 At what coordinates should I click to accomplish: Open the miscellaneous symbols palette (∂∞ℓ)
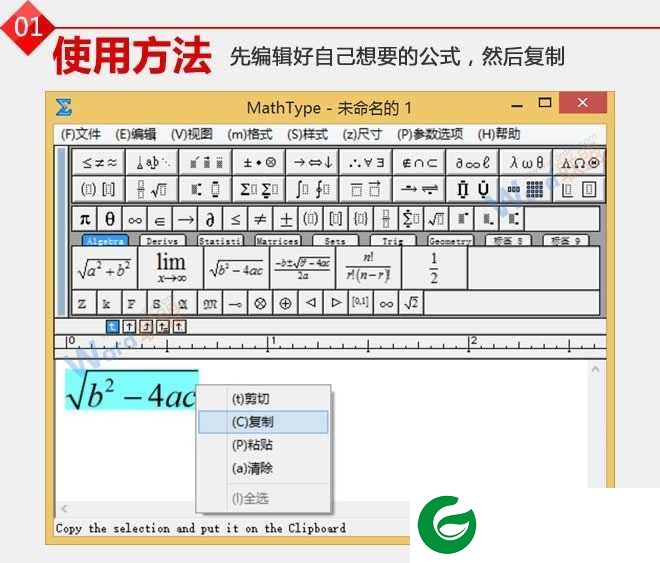click(x=472, y=162)
